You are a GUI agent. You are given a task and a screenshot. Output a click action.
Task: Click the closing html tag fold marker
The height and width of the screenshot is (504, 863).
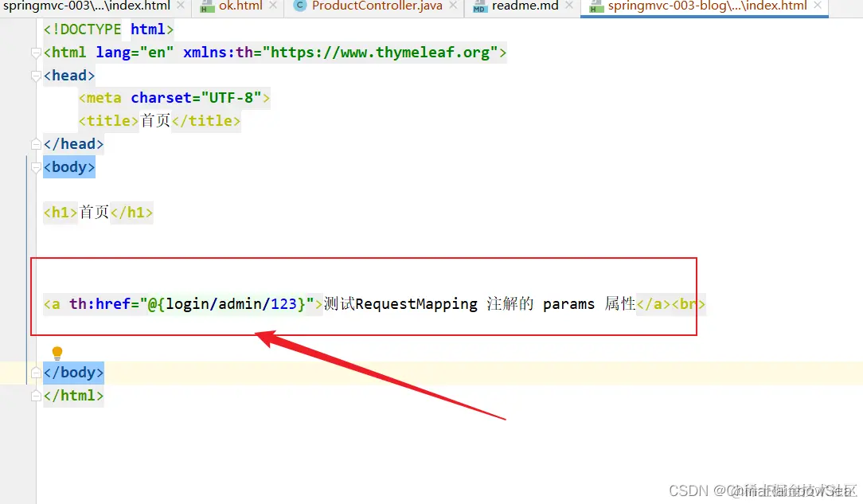click(36, 396)
